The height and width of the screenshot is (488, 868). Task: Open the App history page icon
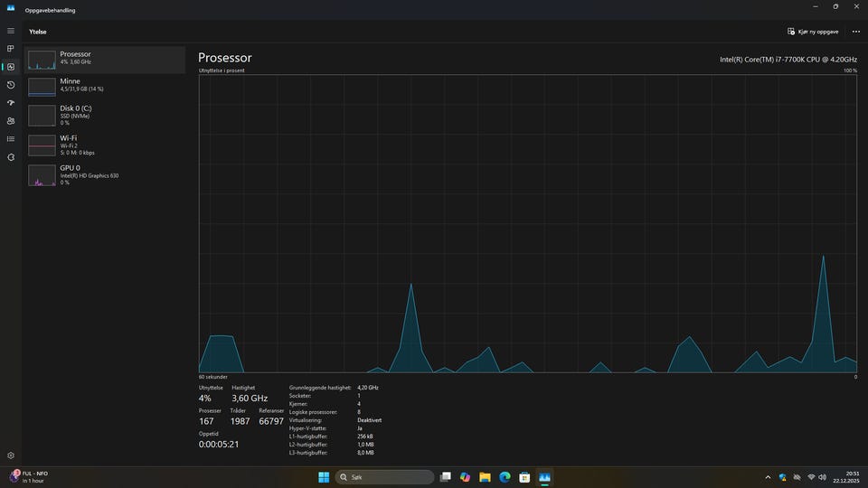pos(11,85)
